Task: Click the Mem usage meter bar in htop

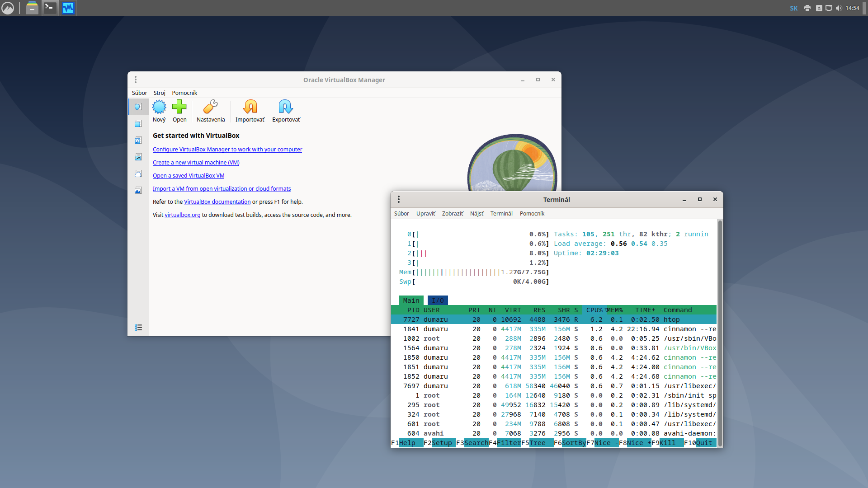Action: pos(474,272)
